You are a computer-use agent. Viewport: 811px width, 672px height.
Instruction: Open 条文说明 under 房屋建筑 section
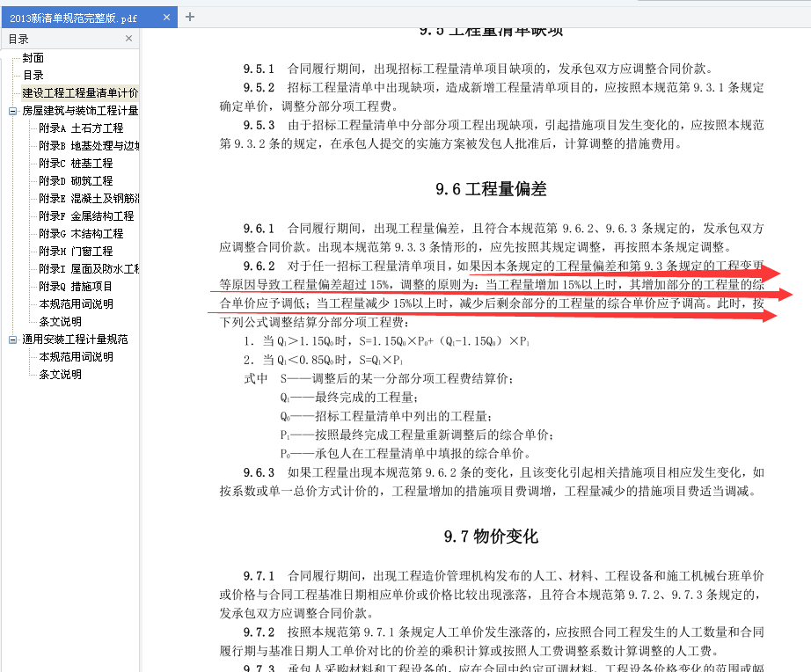tap(61, 322)
